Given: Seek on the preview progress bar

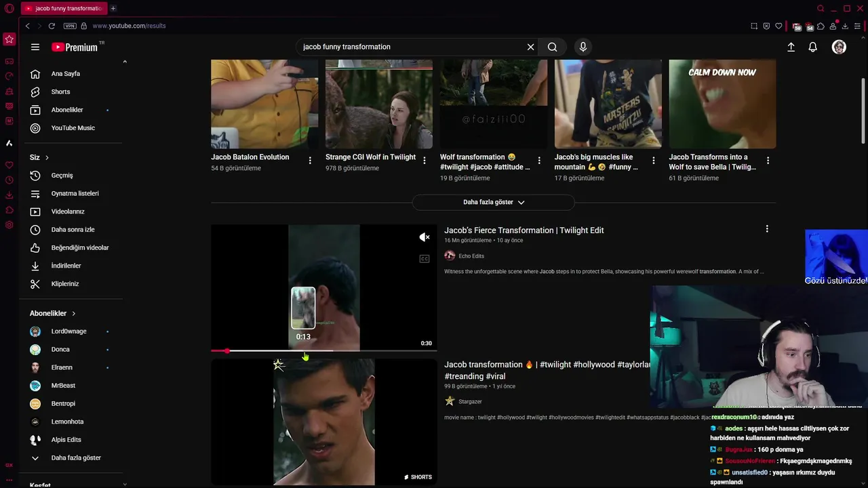Looking at the screenshot, I should 324,350.
